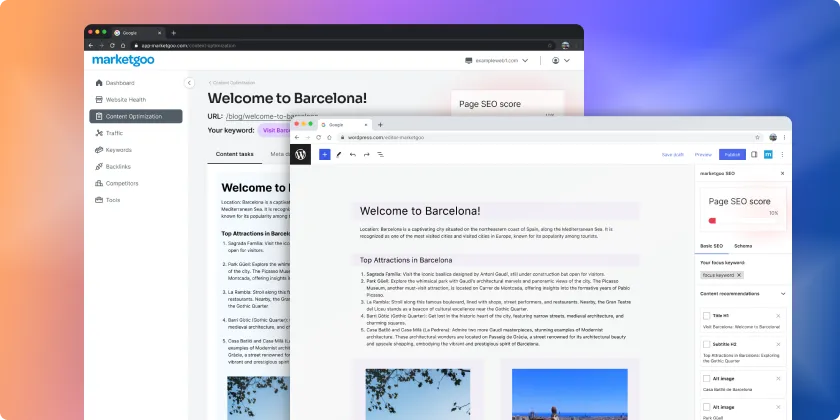The image size is (840, 420).
Task: Click the redo arrow in the editor toolbar
Action: click(366, 155)
